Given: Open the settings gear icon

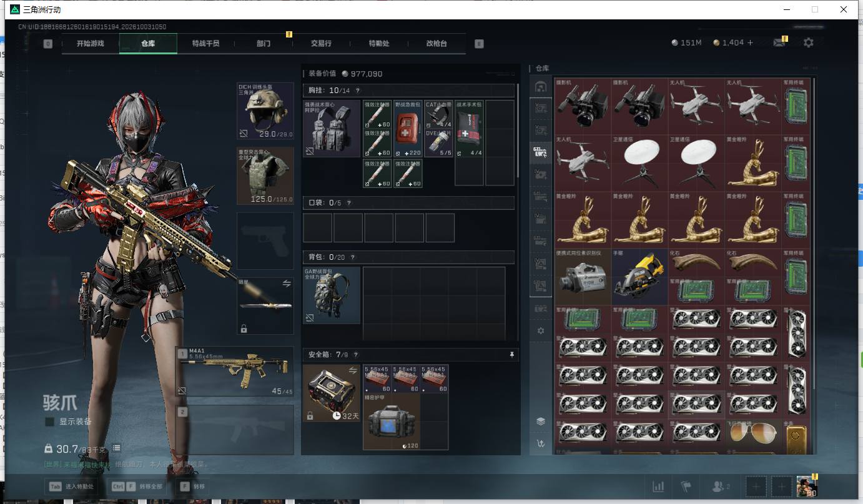Looking at the screenshot, I should (809, 42).
